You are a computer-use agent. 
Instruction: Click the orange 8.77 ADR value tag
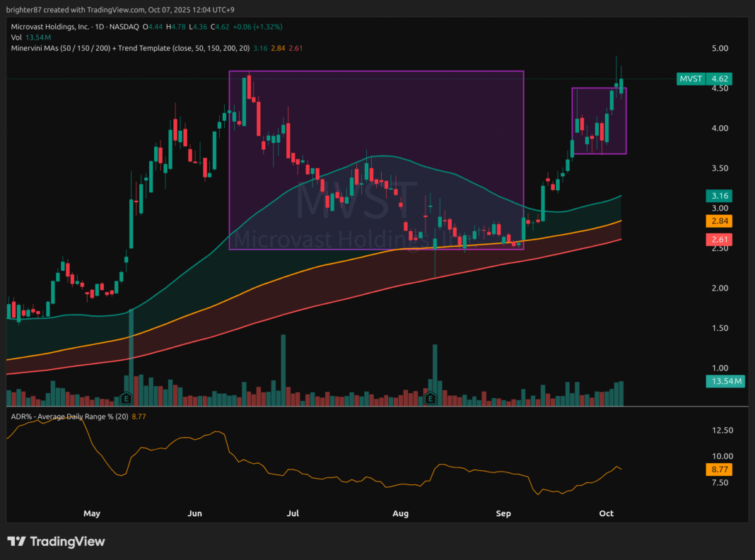pos(718,469)
